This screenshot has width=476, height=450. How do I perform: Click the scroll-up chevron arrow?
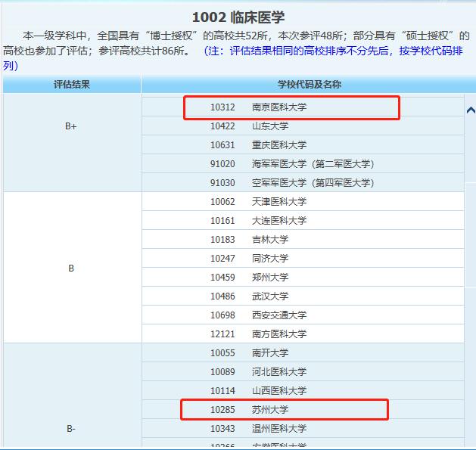click(x=471, y=110)
